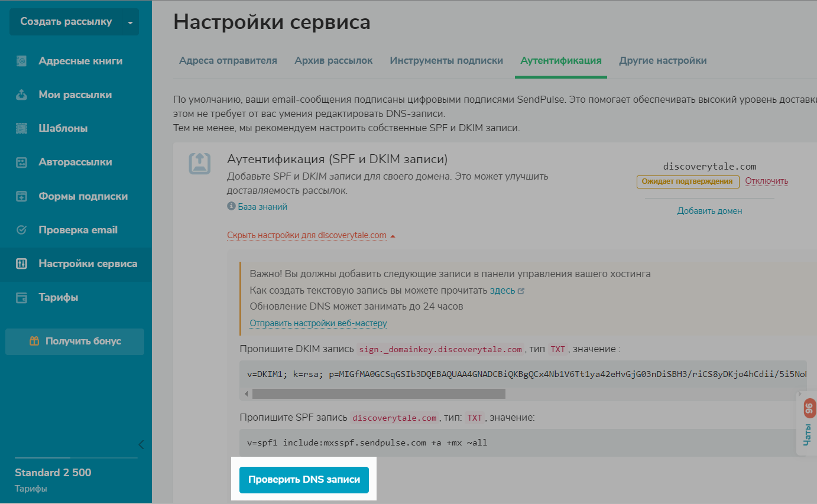Click the Авторассылки automation icon
The height and width of the screenshot is (504, 817).
pos(22,162)
